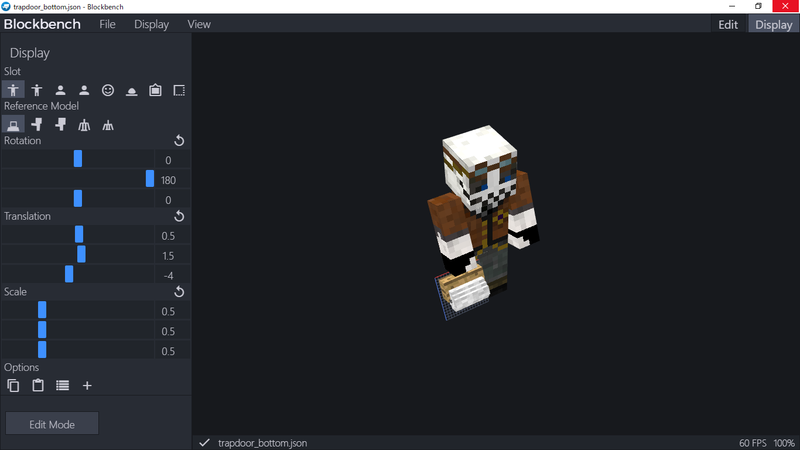
Task: Choose the first-person right hand slot icon
Action: tap(60, 90)
